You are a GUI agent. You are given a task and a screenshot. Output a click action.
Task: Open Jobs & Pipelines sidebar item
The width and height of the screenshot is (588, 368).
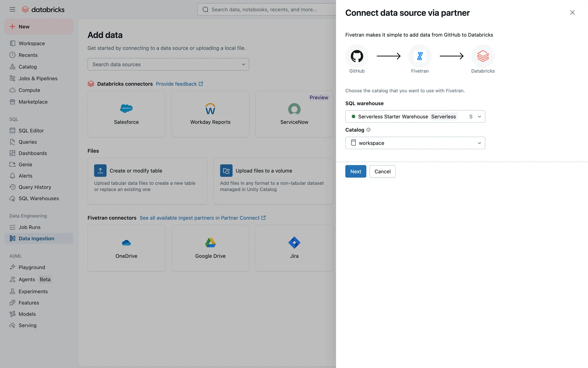tap(38, 79)
